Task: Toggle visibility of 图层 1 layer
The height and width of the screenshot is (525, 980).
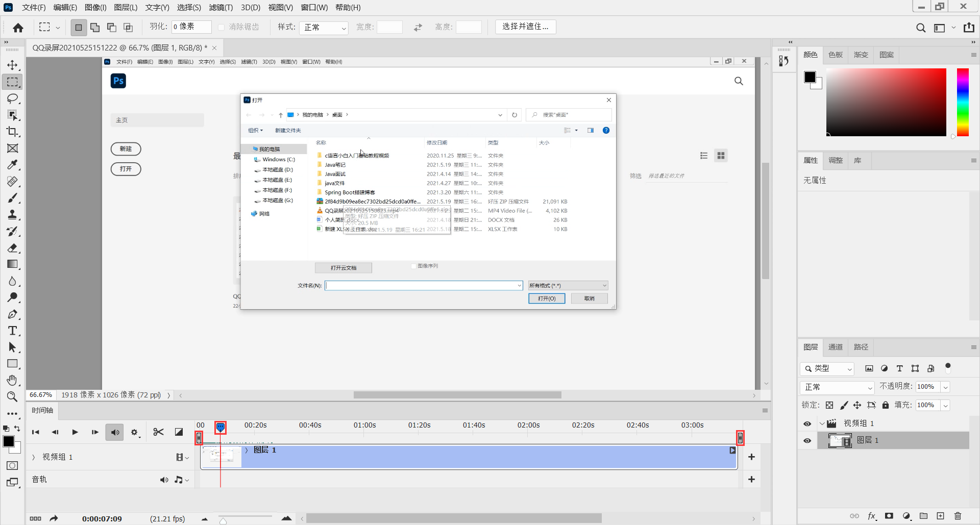Action: [807, 441]
